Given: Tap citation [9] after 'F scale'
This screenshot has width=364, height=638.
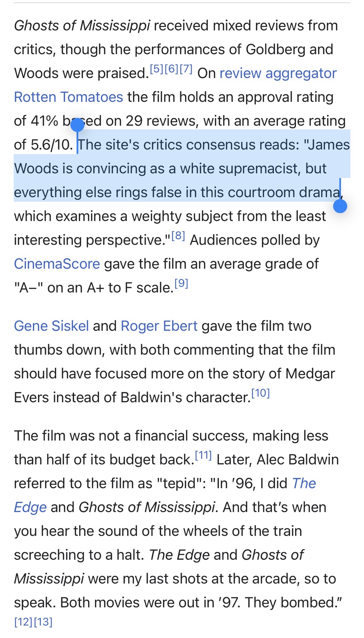Looking at the screenshot, I should pos(181,283).
